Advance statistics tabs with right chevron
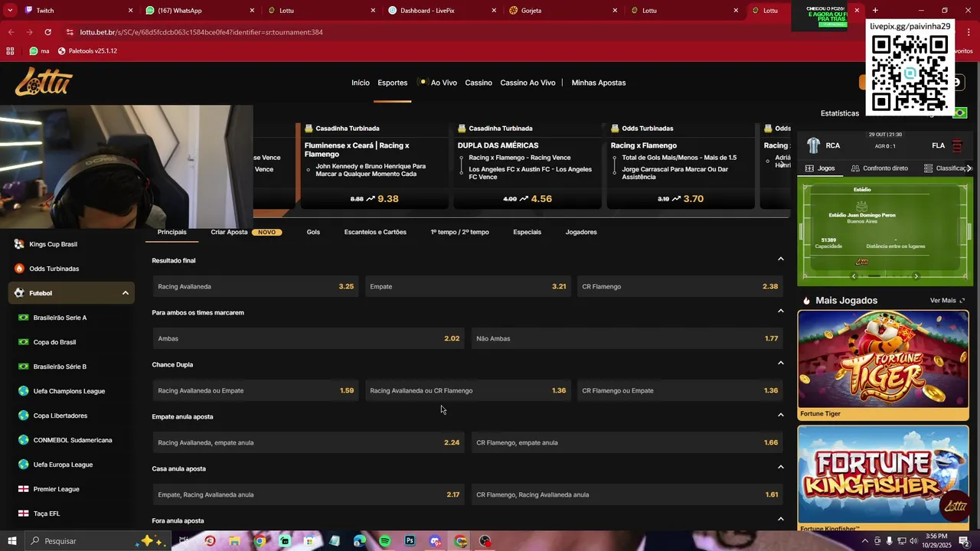Screen dimensions: 980x551 click(x=969, y=168)
